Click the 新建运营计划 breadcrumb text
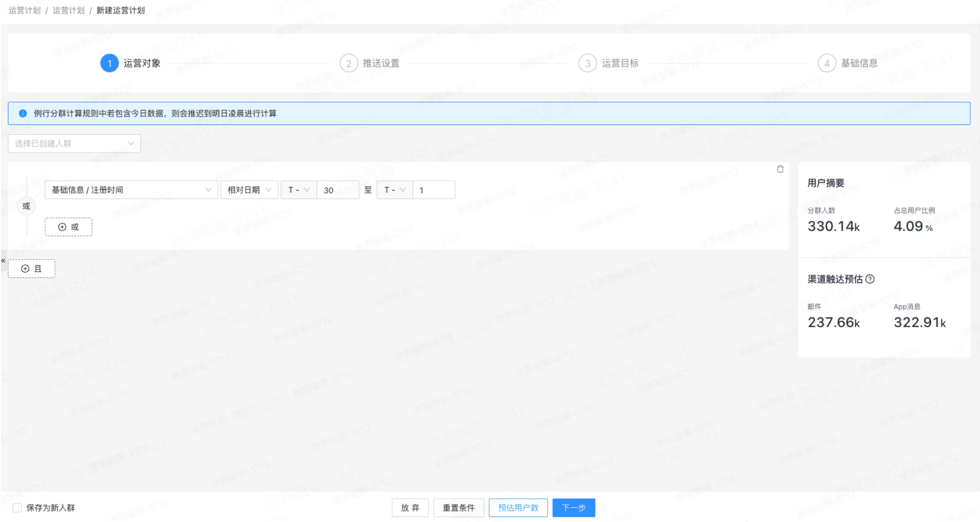 [121, 10]
